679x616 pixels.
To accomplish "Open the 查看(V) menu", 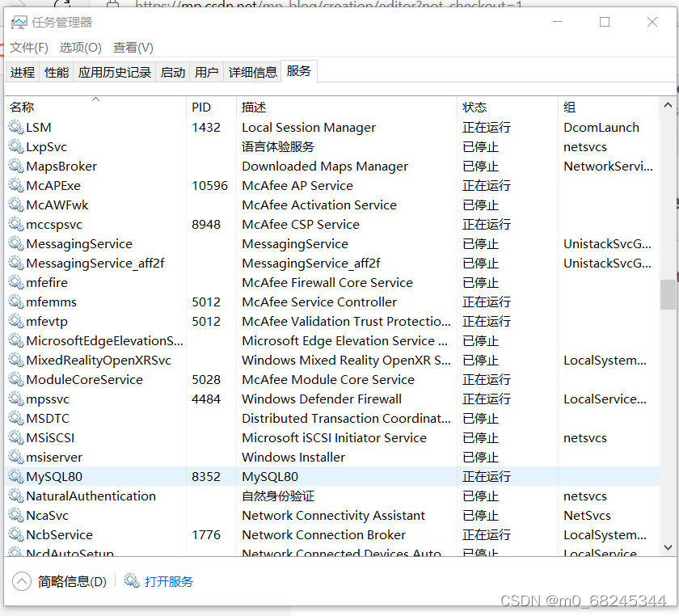I will [133, 48].
